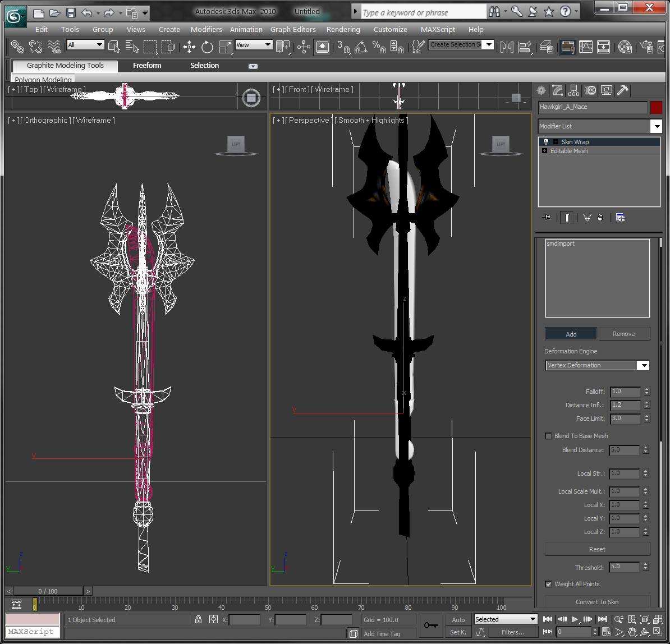This screenshot has width=670, height=644.
Task: Open Curve Editor from the toolbar
Action: click(586, 47)
